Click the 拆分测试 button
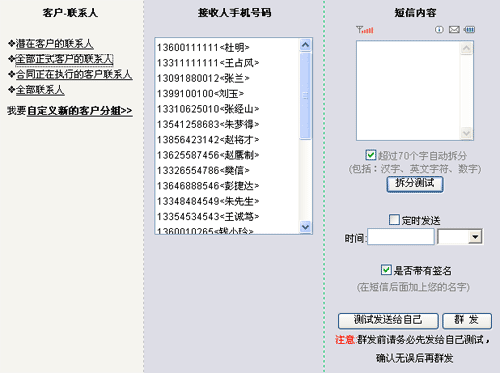Image resolution: width=500 pixels, height=373 pixels. [415, 184]
